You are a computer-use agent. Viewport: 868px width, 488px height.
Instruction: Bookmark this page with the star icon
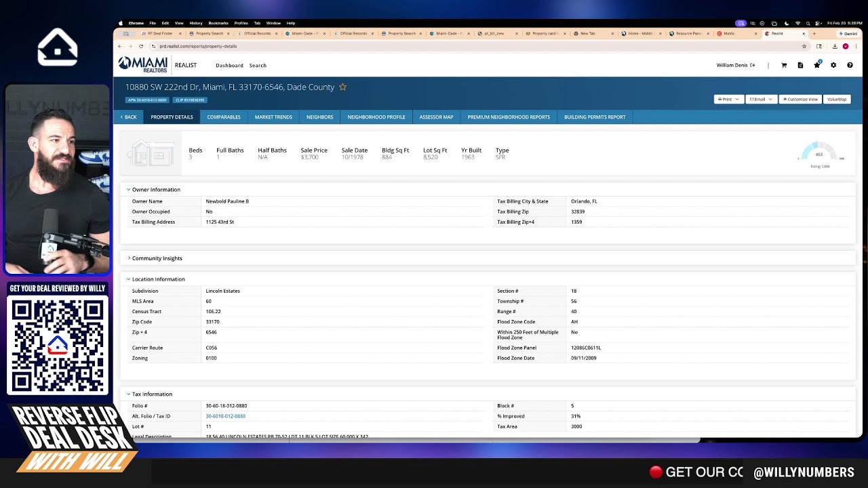pyautogui.click(x=804, y=46)
